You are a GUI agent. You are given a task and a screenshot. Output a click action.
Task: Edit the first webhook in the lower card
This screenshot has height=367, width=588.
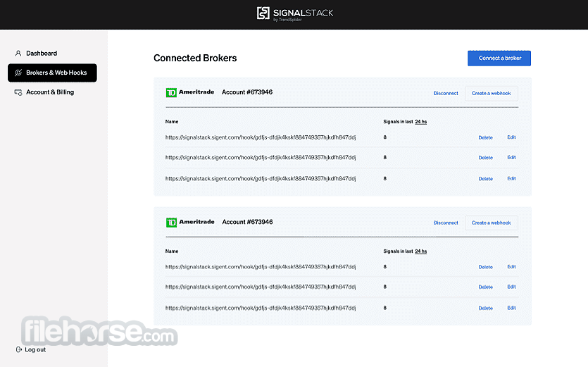pos(511,266)
